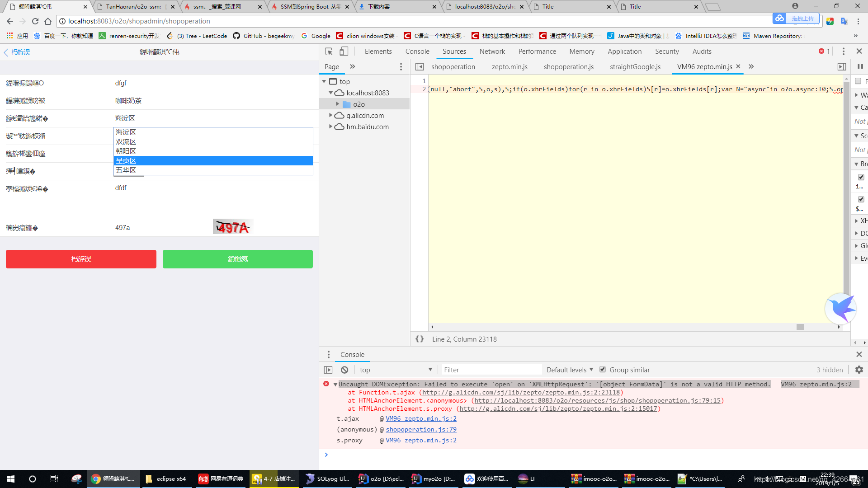Viewport: 868px width, 488px height.
Task: Click the back link at the page header
Action: (17, 52)
